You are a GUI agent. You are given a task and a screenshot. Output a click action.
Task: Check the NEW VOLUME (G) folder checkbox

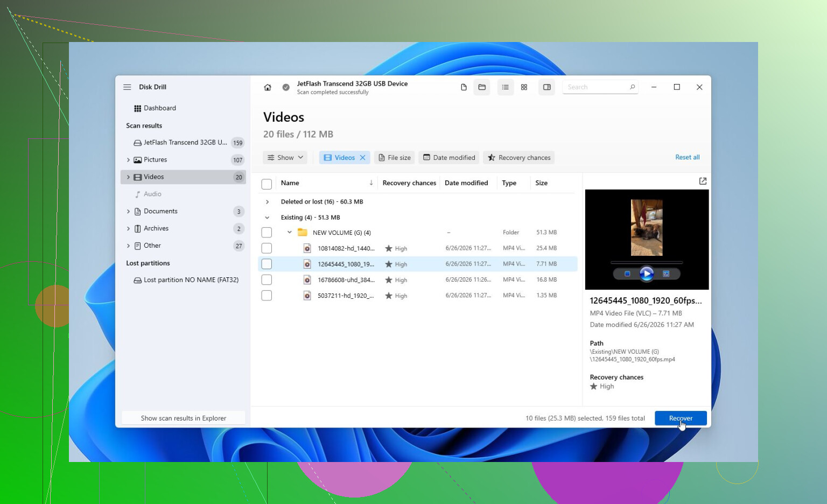click(267, 233)
